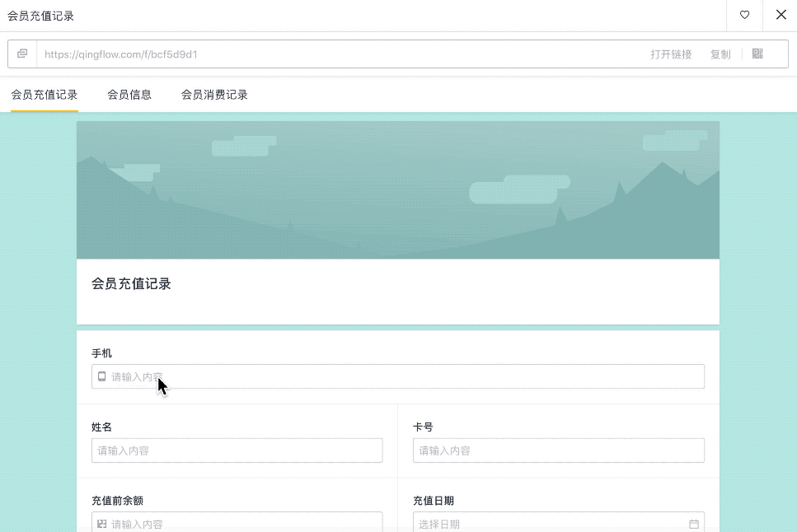Switch to the 会员消费记录 tab
Screen dimensions: 797x532
point(214,95)
